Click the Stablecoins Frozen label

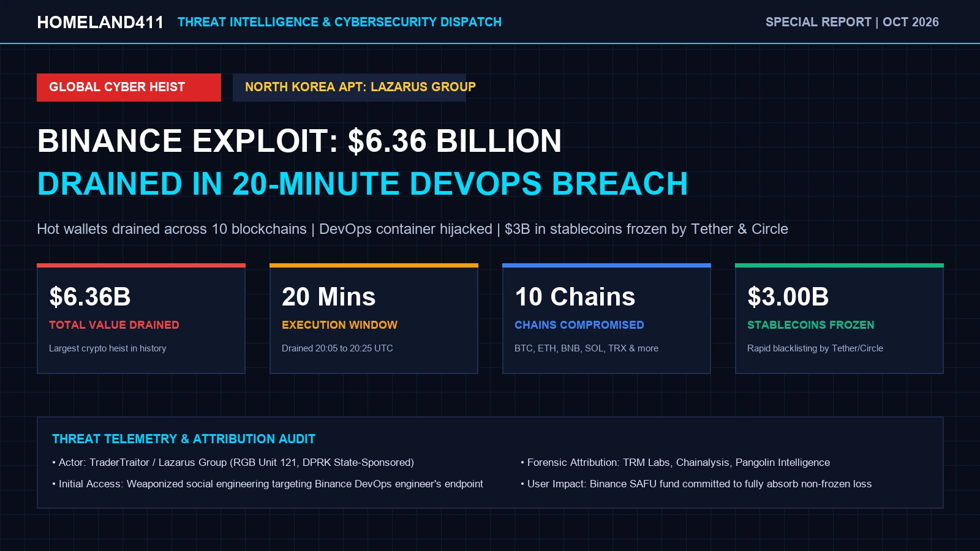click(811, 325)
